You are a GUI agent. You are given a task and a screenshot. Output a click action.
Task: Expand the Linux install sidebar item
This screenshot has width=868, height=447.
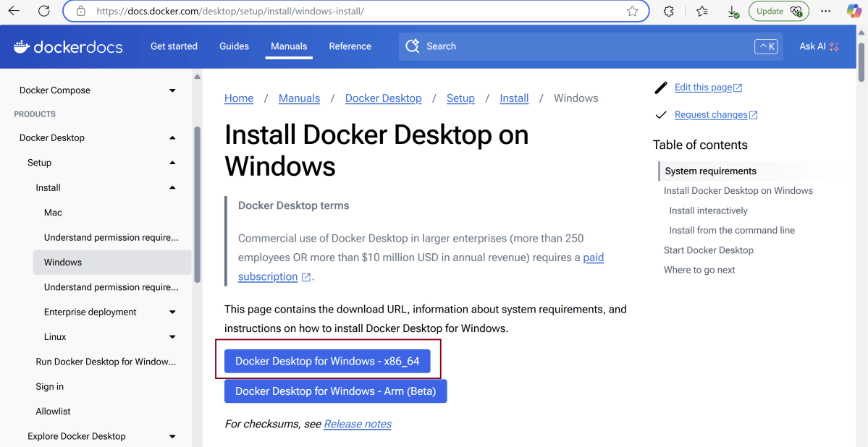pos(172,337)
